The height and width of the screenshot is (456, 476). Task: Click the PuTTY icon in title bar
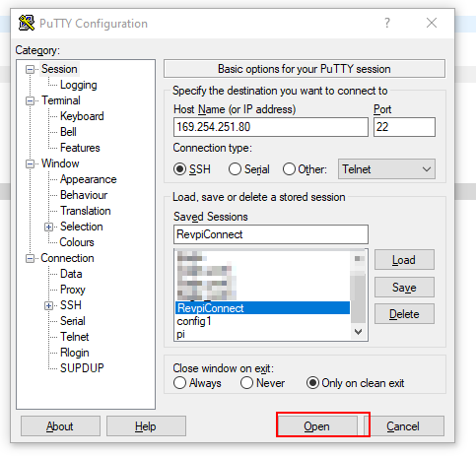click(x=27, y=23)
